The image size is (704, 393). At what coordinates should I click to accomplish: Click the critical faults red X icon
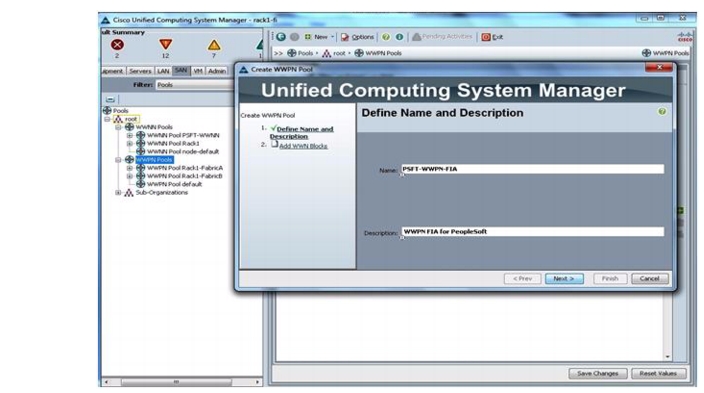pyautogui.click(x=117, y=44)
